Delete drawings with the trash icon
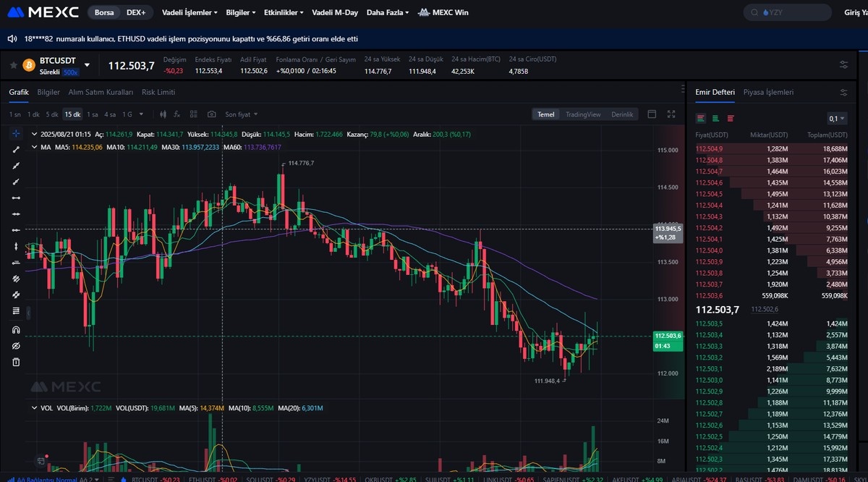Viewport: 868px width, 482px height. point(16,362)
